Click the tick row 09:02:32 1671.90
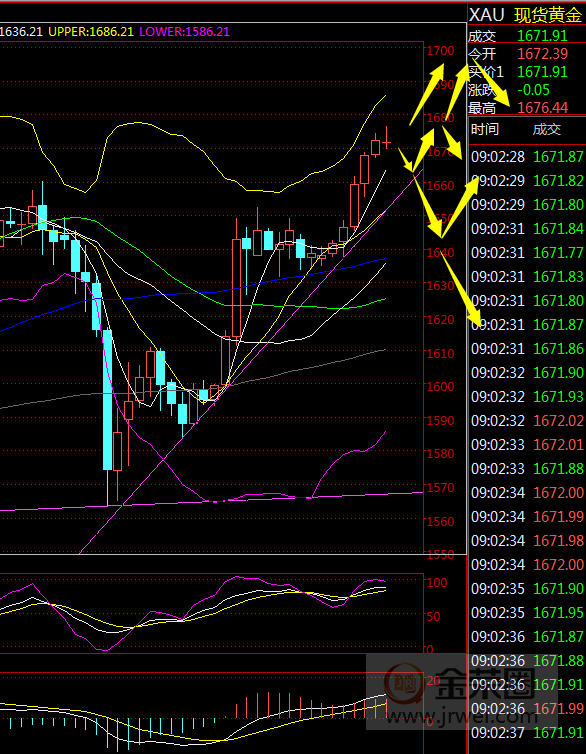Image resolution: width=586 pixels, height=754 pixels. tap(527, 373)
